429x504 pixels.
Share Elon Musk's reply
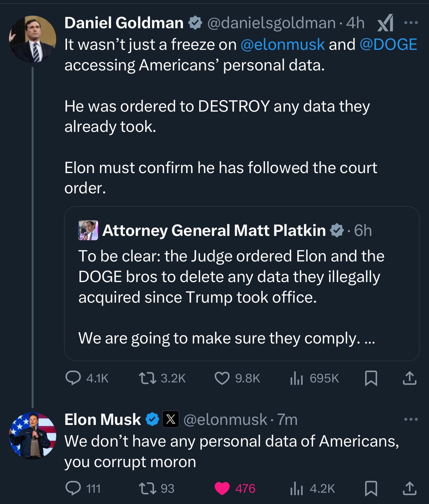pos(409,488)
